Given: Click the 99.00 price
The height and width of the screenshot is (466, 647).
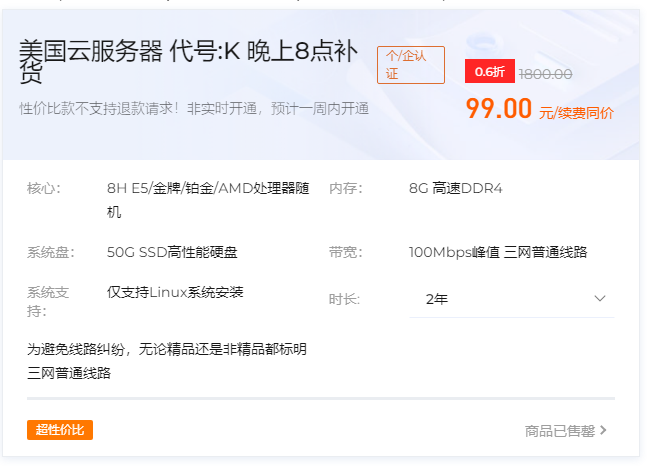Looking at the screenshot, I should click(499, 109).
